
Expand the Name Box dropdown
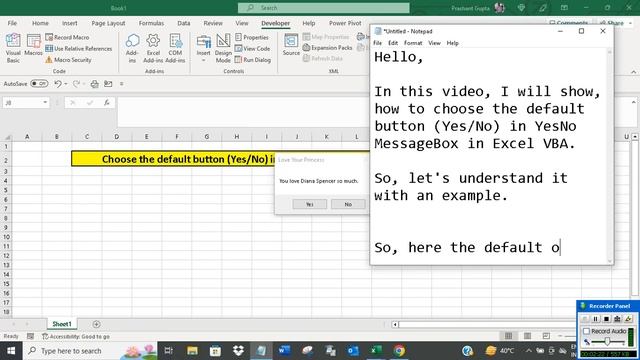pyautogui.click(x=45, y=102)
